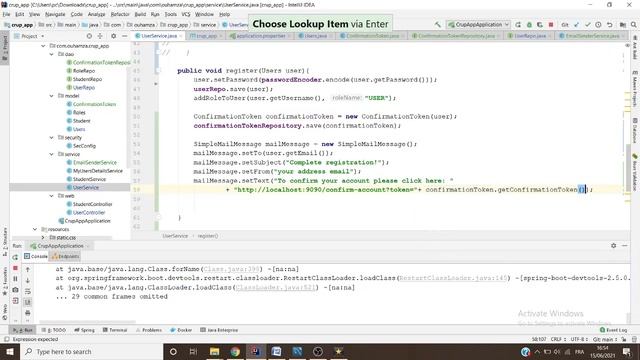Click the locate target icon in Project panel
The height and width of the screenshot is (360, 640).
pos(89,36)
